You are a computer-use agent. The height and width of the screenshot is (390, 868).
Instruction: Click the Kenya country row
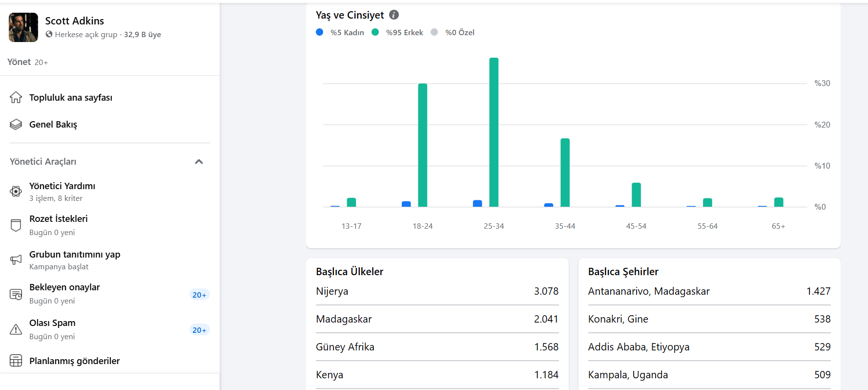[437, 375]
